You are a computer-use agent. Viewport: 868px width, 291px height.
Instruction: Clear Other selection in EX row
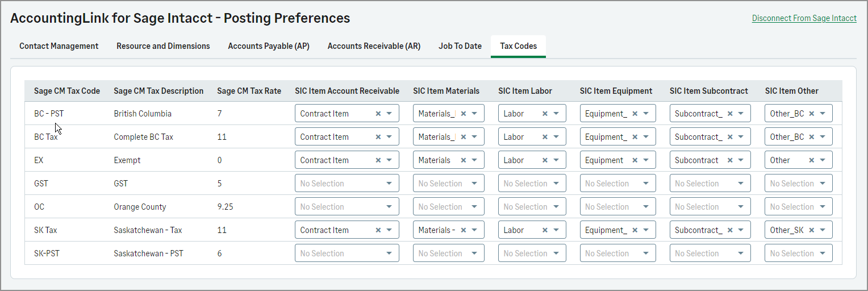pyautogui.click(x=812, y=160)
